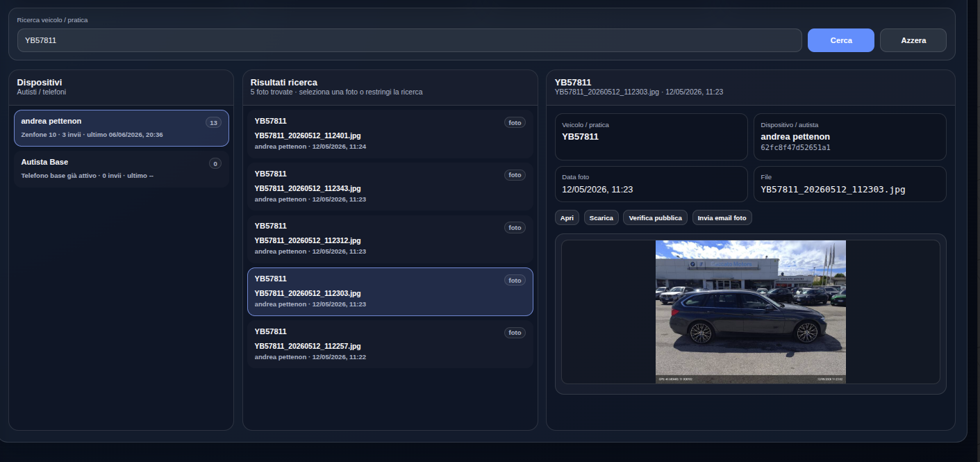Click the Apri button
The width and height of the screenshot is (980, 462).
coord(567,217)
